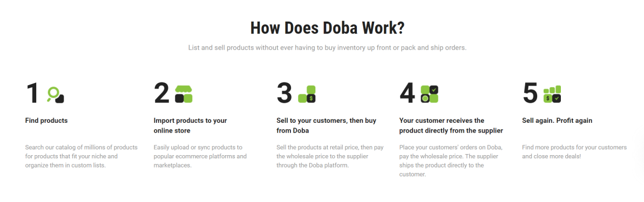The image size is (644, 202).
Task: Click the large number 2
Action: (161, 93)
